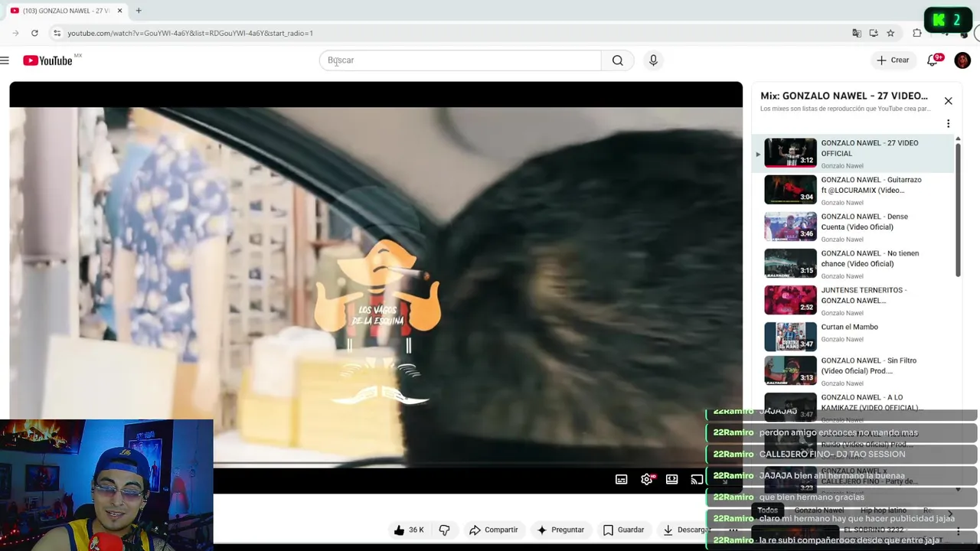
Task: Open a new browser tab
Action: point(139,11)
